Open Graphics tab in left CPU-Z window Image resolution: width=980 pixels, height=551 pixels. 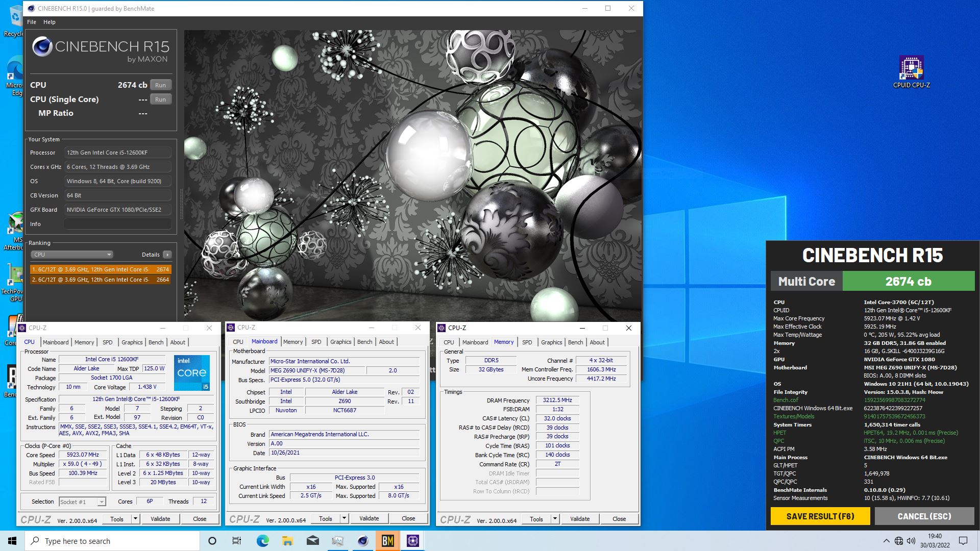coord(132,342)
